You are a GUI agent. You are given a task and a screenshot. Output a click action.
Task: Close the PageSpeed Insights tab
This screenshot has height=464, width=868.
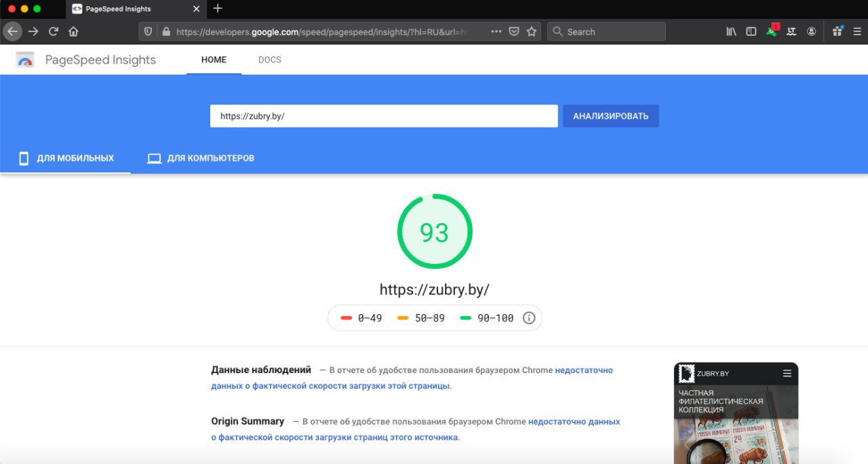click(197, 9)
